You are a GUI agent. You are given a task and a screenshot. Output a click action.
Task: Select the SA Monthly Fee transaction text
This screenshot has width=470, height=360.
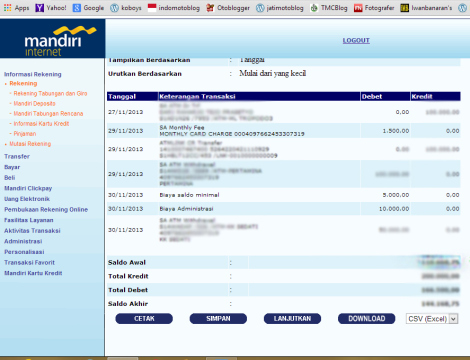[182, 127]
